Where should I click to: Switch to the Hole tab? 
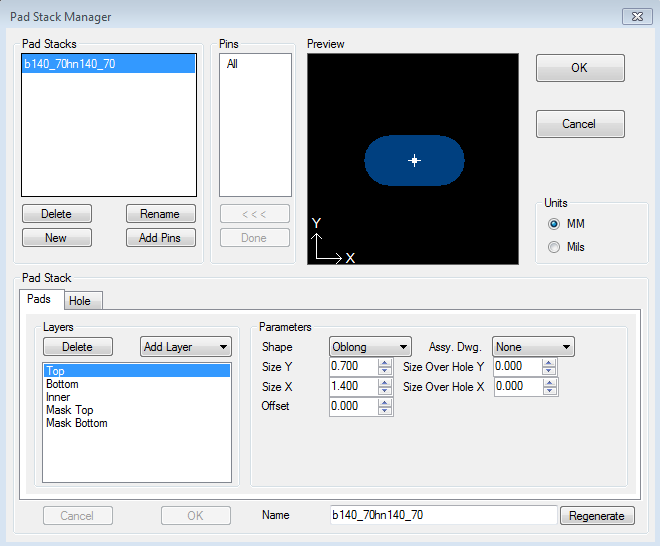click(83, 301)
